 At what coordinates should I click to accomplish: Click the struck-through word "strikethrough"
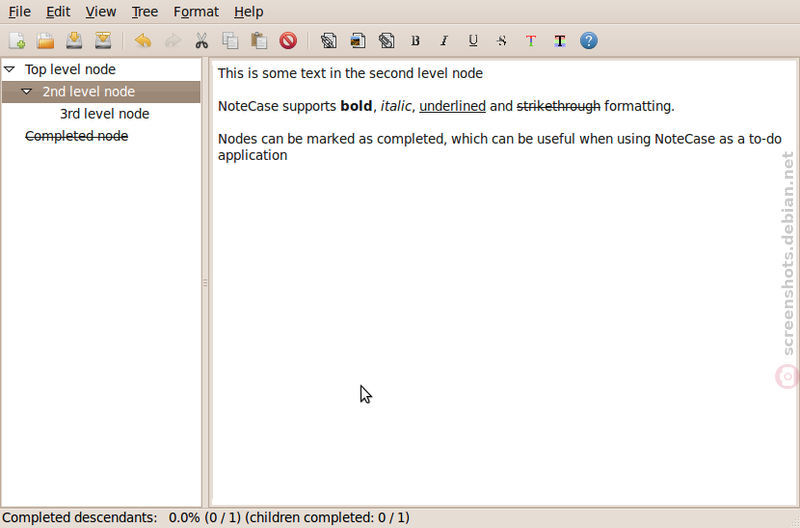tap(559, 106)
